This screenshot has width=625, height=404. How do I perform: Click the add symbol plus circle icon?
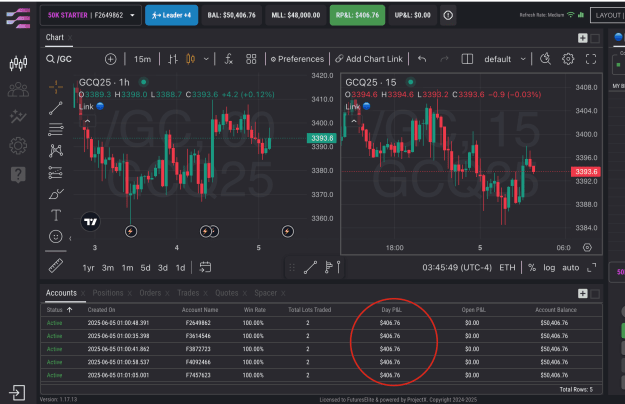(x=110, y=59)
